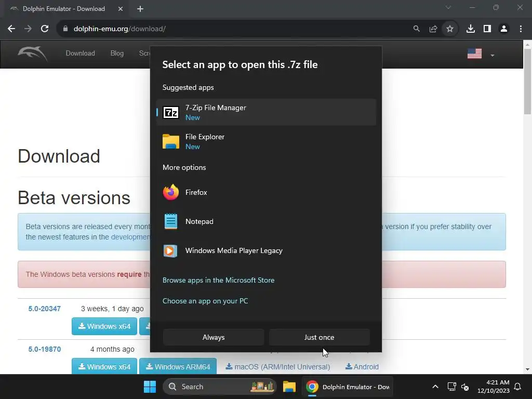Open version 5.0-19870 link
Viewport: 532px width, 399px height.
pos(45,349)
